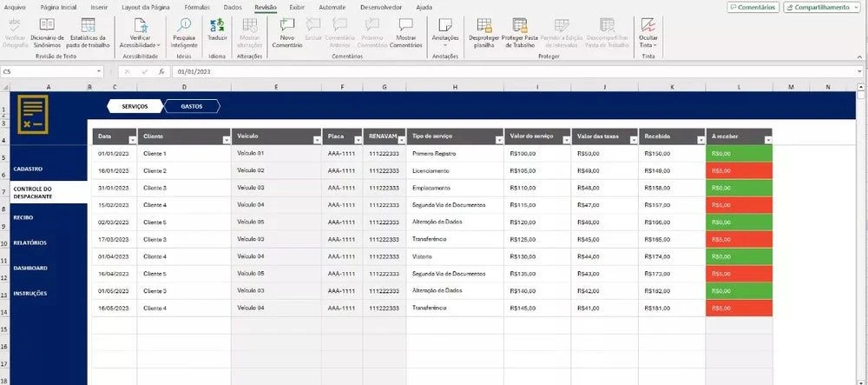Click Mostrar Comentários icon
868x385 pixels.
405,25
